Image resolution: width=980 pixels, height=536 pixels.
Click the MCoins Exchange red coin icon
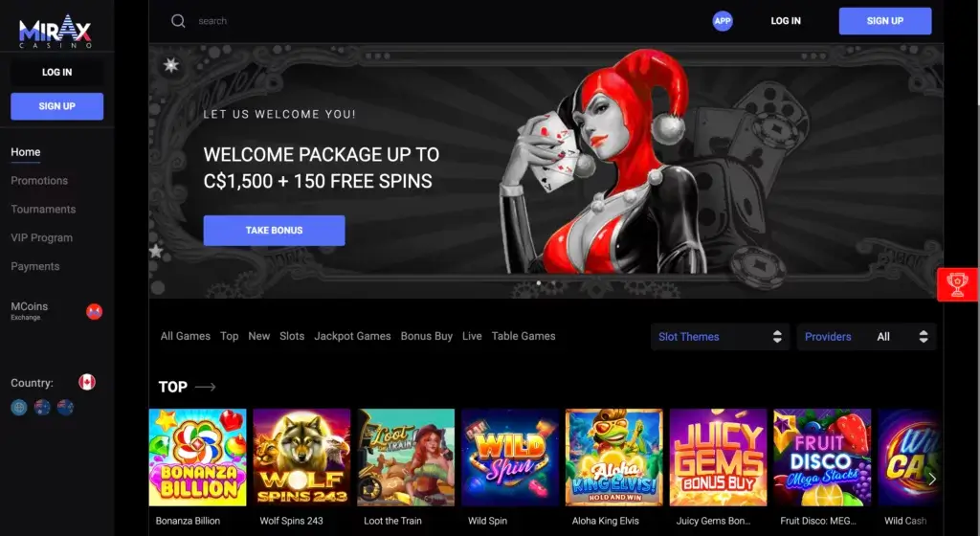coord(95,311)
